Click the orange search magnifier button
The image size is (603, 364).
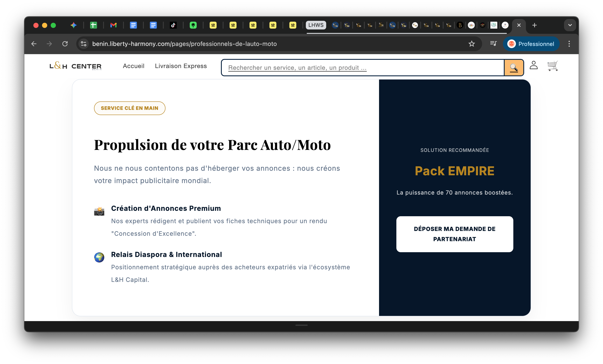pos(514,68)
